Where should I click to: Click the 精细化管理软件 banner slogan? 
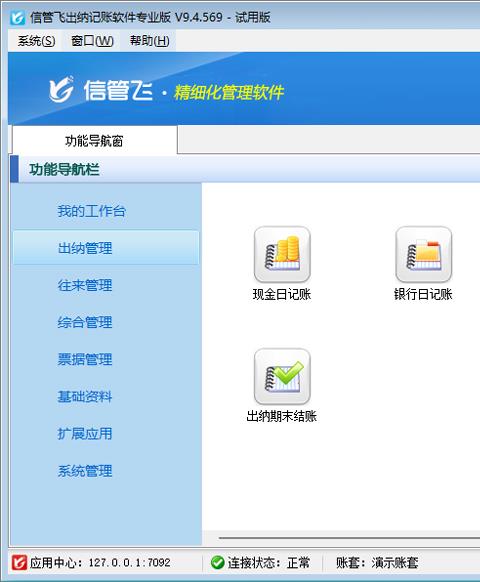point(229,92)
